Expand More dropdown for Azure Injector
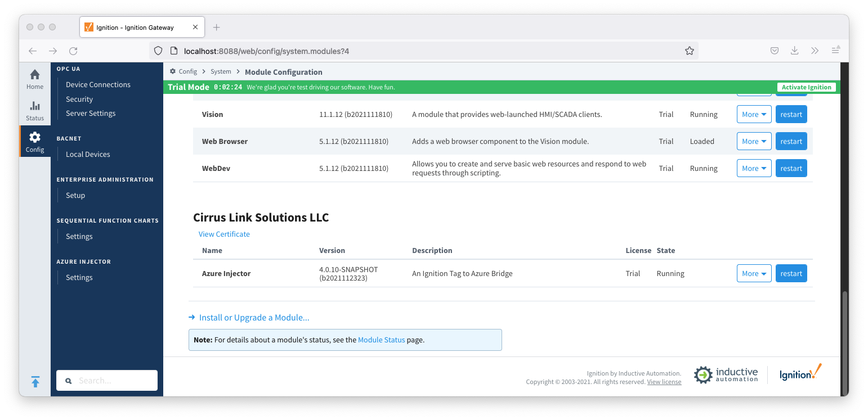 click(x=754, y=273)
